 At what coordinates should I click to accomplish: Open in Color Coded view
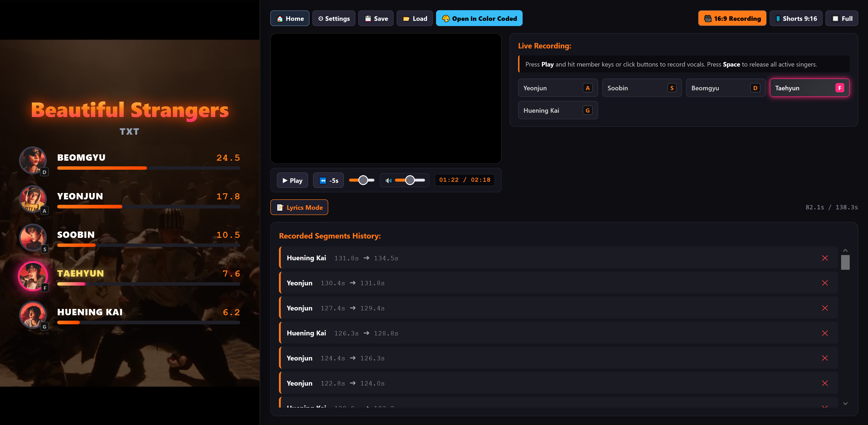pos(479,19)
